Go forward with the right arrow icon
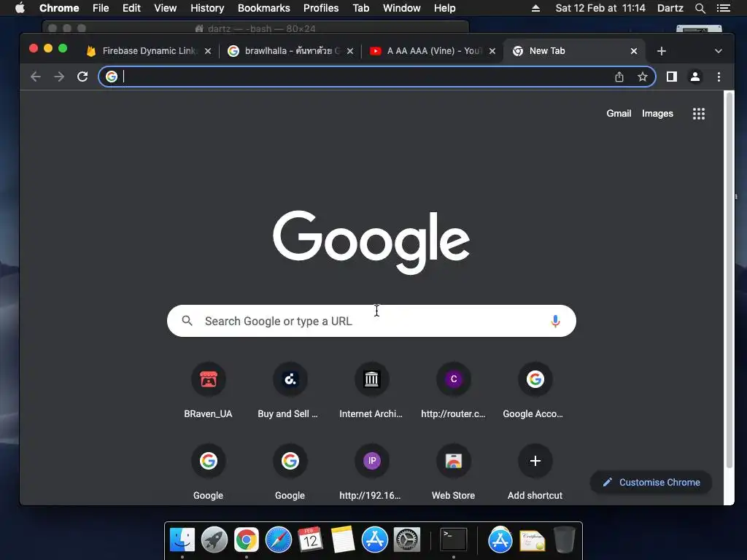Screen dimensions: 747x560 pyautogui.click(x=59, y=77)
